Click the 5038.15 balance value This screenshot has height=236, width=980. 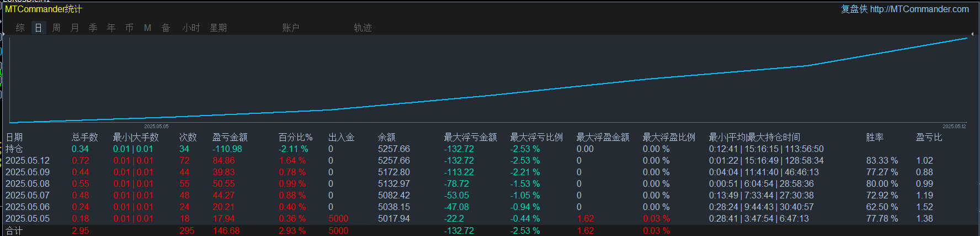[394, 207]
